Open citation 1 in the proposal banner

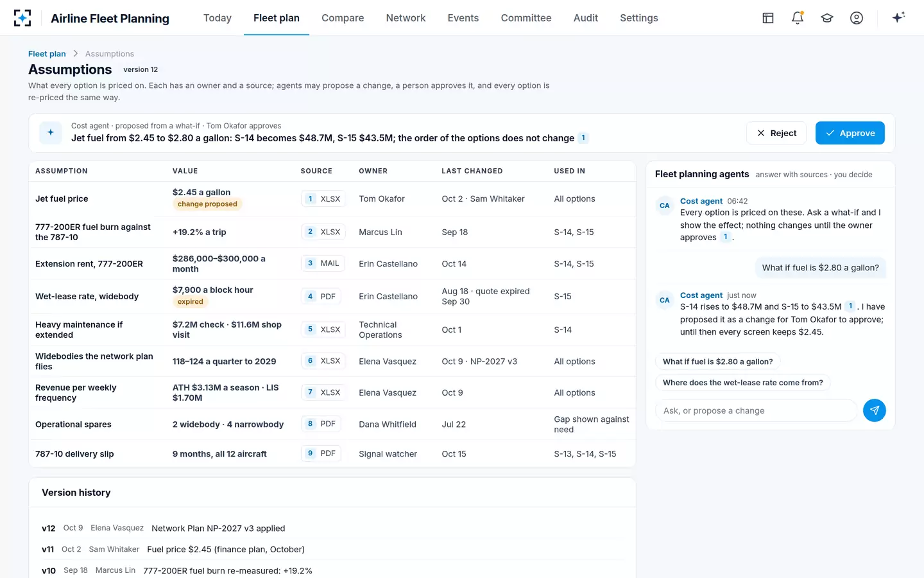tap(583, 138)
